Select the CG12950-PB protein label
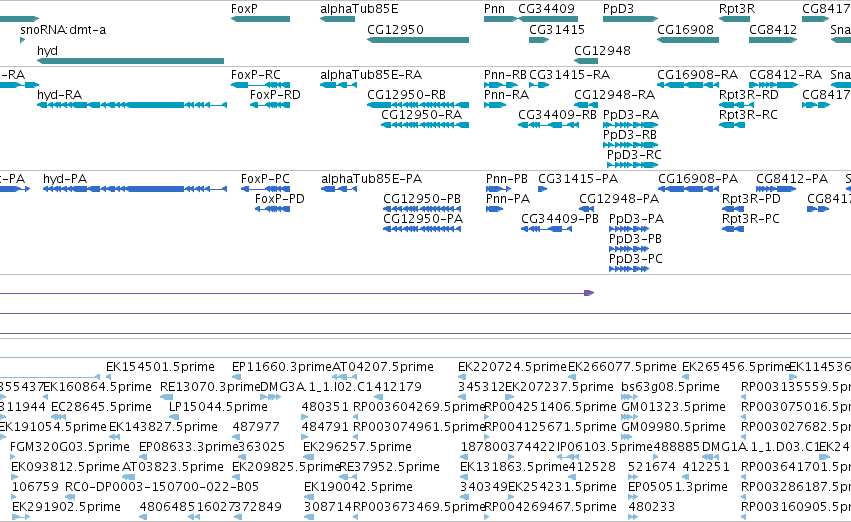The image size is (851, 522). (422, 199)
